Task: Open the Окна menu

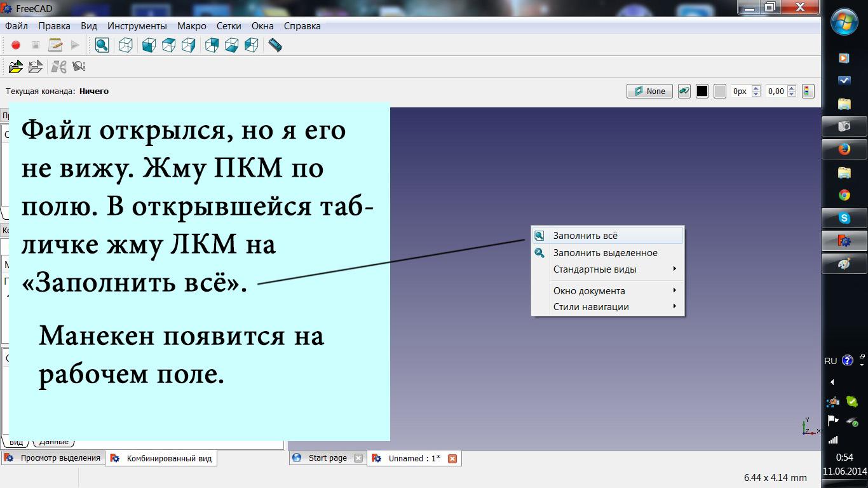Action: pyautogui.click(x=262, y=26)
